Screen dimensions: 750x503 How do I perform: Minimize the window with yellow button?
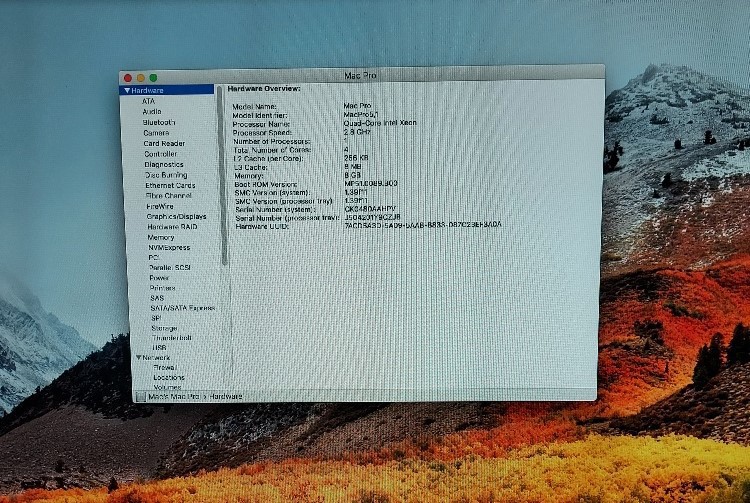(x=141, y=77)
